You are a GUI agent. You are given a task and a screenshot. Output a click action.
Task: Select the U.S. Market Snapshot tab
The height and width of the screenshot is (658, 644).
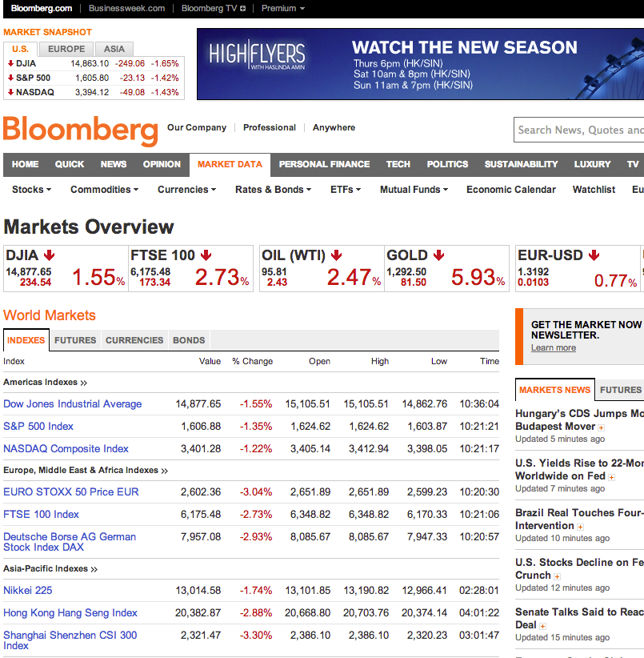point(20,49)
